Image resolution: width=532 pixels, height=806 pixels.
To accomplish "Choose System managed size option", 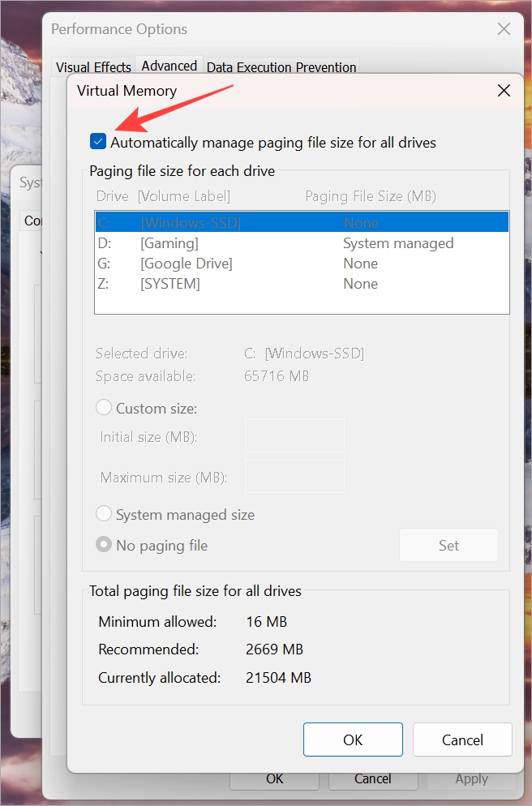I will pos(104,514).
